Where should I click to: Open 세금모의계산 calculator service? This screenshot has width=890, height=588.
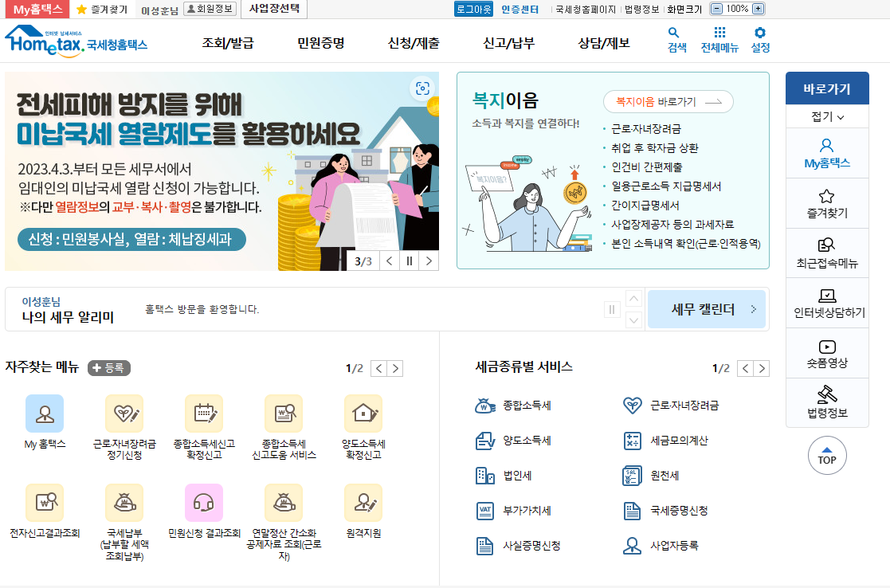pos(665,441)
